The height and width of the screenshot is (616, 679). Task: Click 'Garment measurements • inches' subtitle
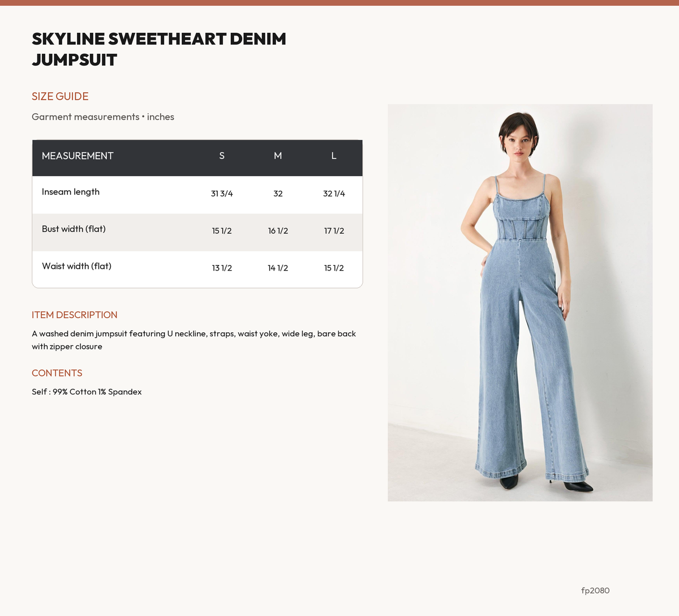(x=103, y=117)
